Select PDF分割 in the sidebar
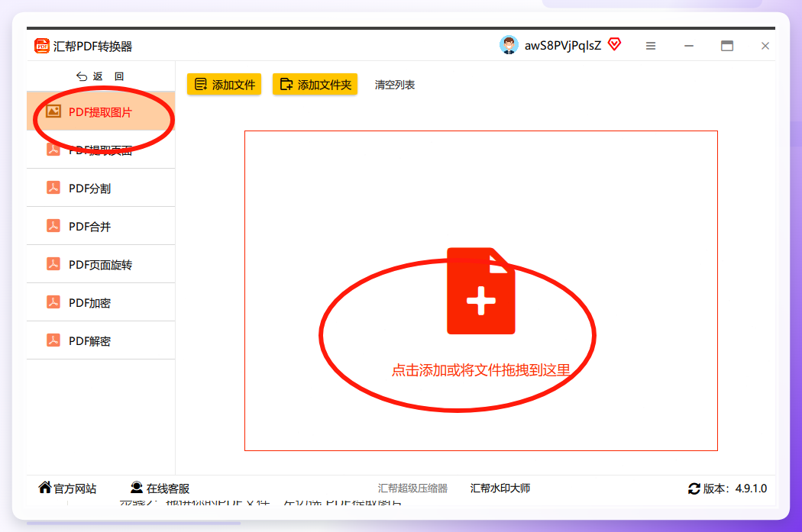 click(101, 188)
